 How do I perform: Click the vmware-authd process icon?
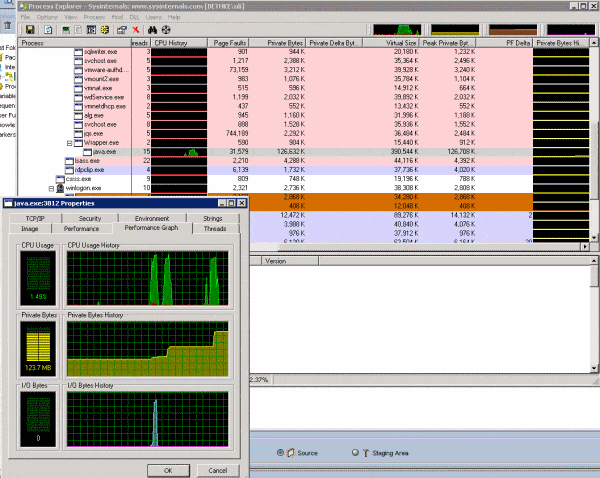coord(78,70)
